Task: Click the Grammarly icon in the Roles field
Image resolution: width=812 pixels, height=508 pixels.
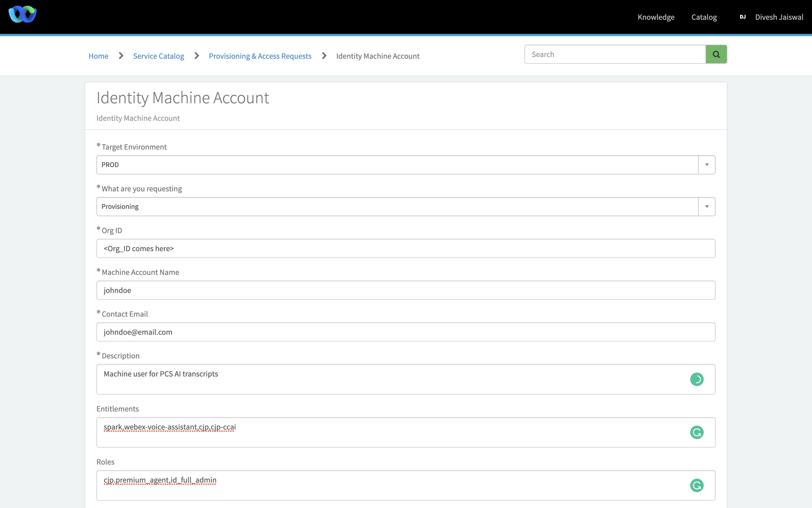Action: pos(697,485)
